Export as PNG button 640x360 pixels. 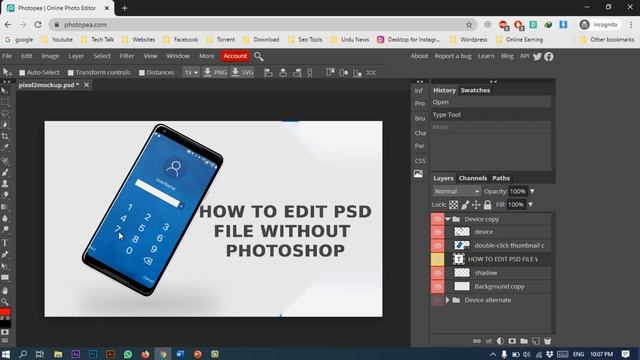215,73
